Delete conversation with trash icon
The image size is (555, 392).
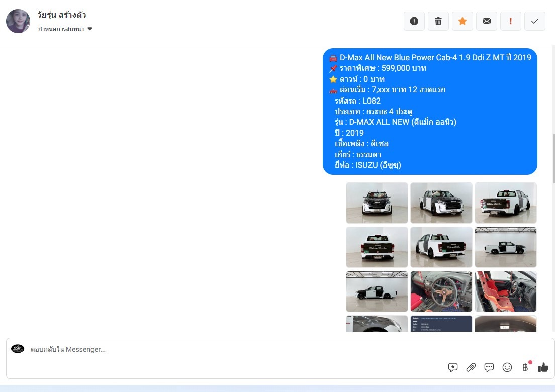point(438,21)
